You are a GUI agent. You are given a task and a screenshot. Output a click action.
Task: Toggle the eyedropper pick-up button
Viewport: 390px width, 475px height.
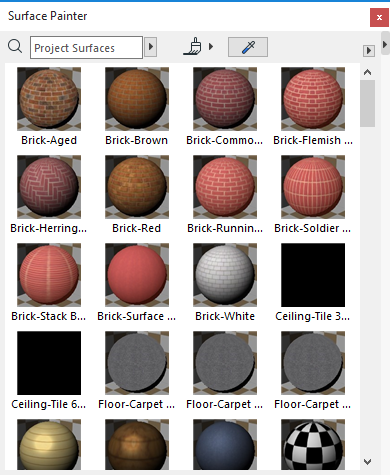[248, 47]
